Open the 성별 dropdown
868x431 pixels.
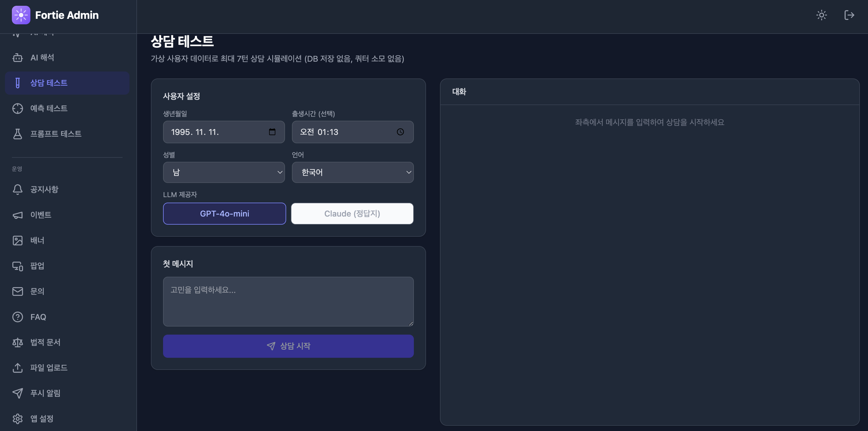point(224,172)
